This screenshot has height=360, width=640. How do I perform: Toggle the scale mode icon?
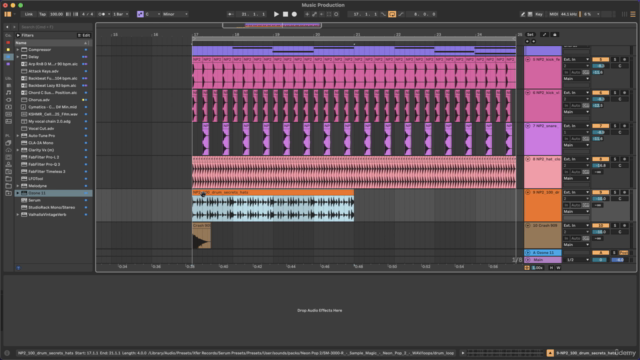pyautogui.click(x=140, y=14)
